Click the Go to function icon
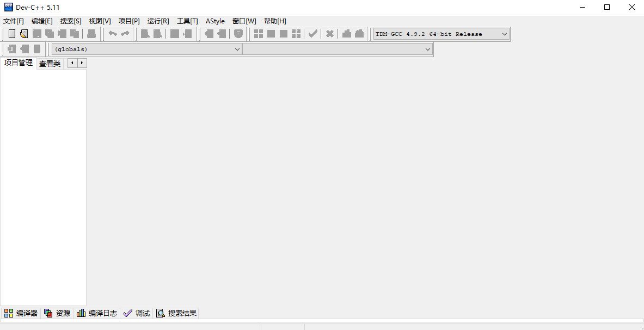644x330 pixels. tap(175, 34)
